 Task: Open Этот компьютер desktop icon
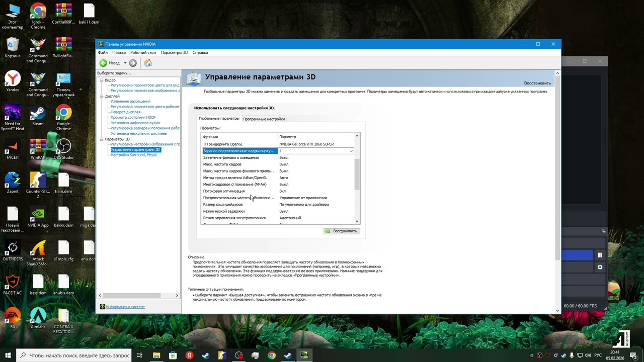(12, 17)
